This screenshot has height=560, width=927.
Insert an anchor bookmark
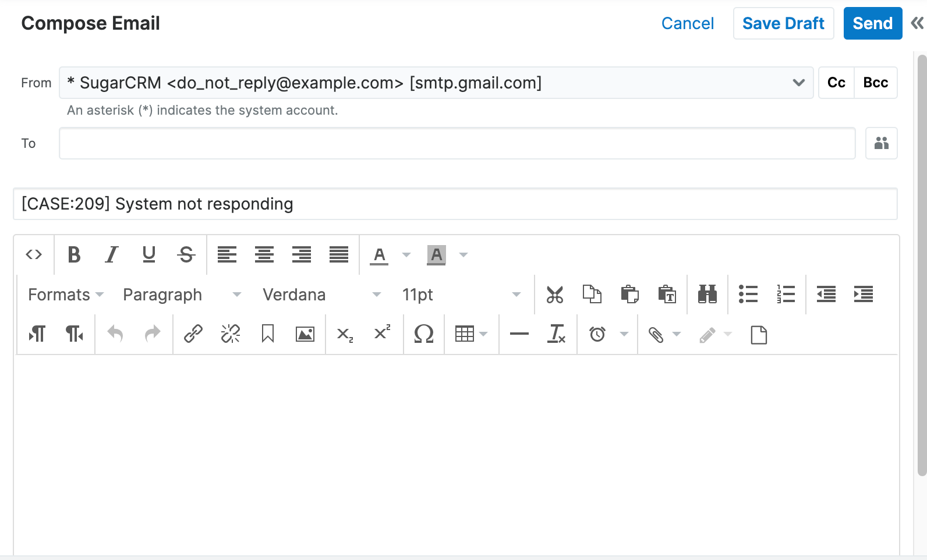click(267, 334)
